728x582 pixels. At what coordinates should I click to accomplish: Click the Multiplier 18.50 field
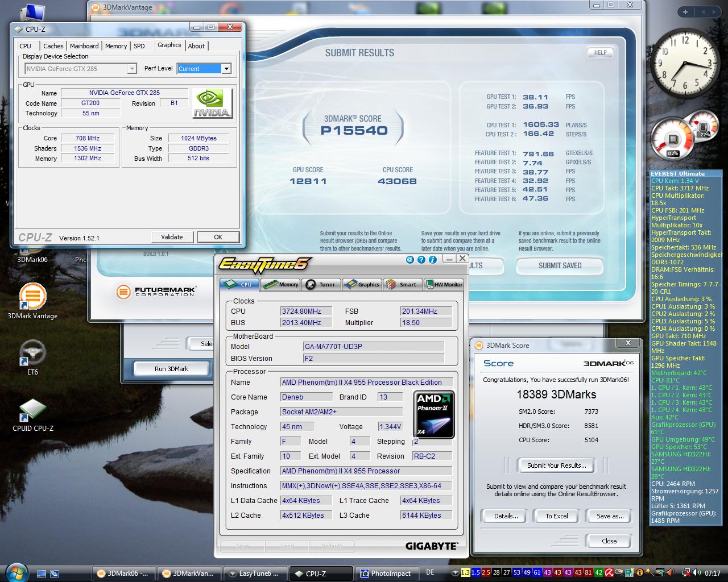click(426, 322)
